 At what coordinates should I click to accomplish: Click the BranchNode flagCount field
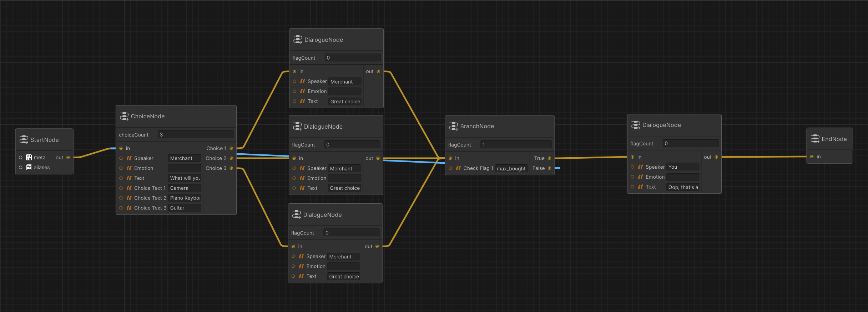(516, 145)
